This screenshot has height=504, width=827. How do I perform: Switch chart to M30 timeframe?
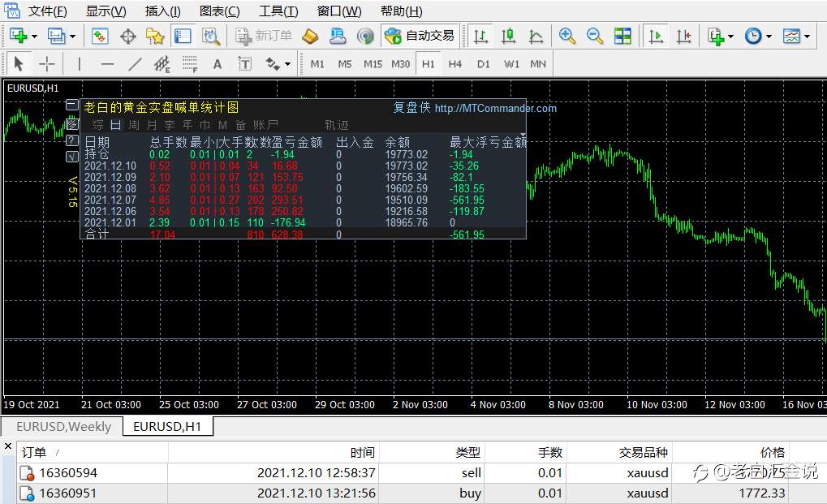point(400,64)
